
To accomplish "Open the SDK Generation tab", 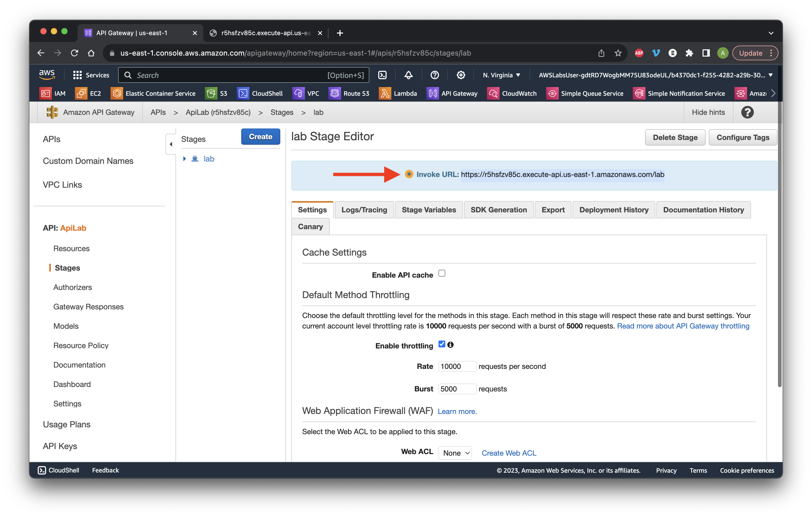I will [498, 209].
